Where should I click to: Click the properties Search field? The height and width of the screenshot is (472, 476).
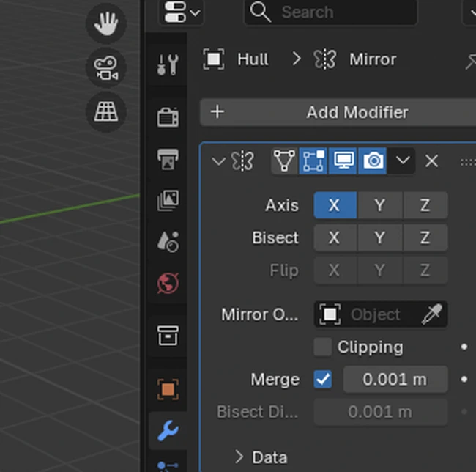click(330, 12)
